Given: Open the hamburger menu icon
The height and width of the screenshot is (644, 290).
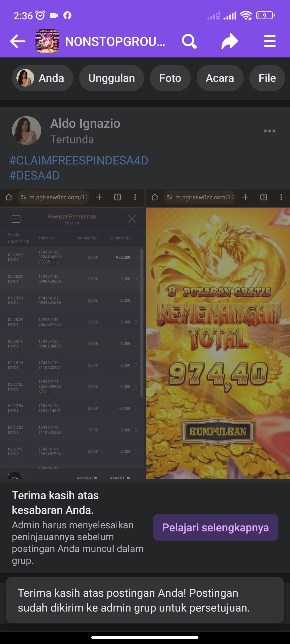Looking at the screenshot, I should click(x=270, y=41).
